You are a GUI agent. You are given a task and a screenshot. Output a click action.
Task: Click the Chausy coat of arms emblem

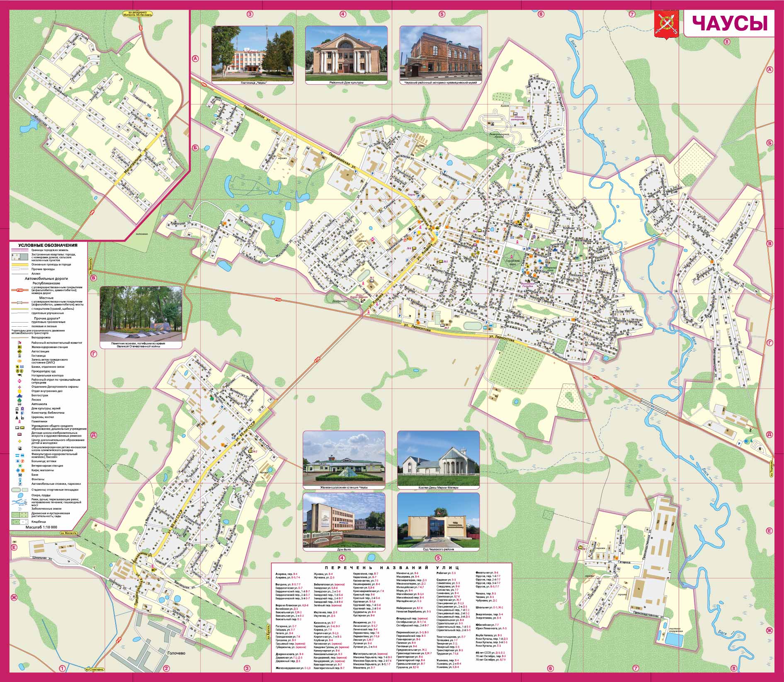click(666, 25)
